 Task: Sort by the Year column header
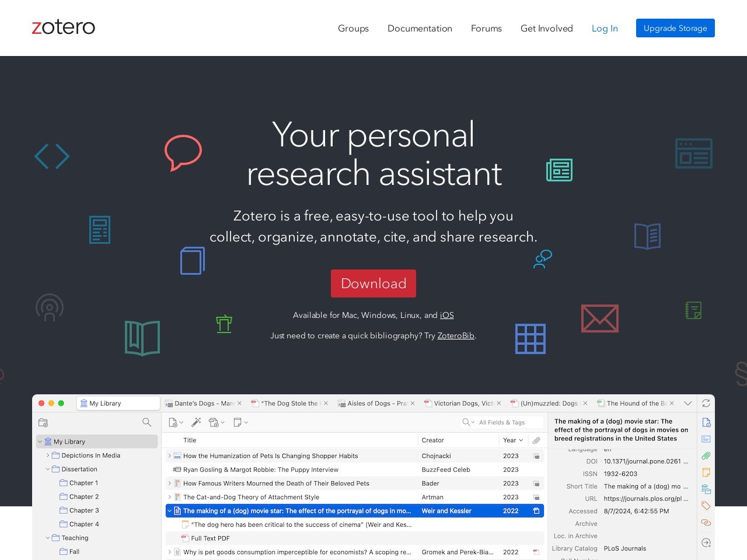513,440
